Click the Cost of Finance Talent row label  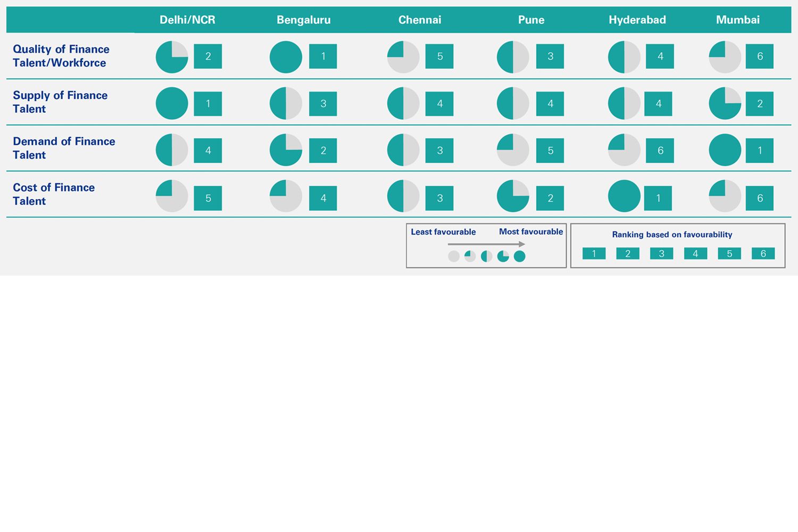pos(54,194)
